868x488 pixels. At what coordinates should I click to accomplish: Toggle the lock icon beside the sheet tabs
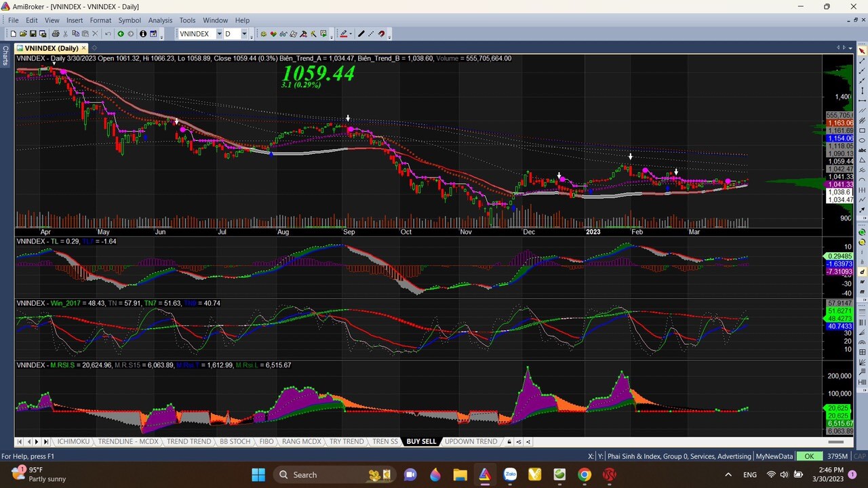tap(509, 442)
